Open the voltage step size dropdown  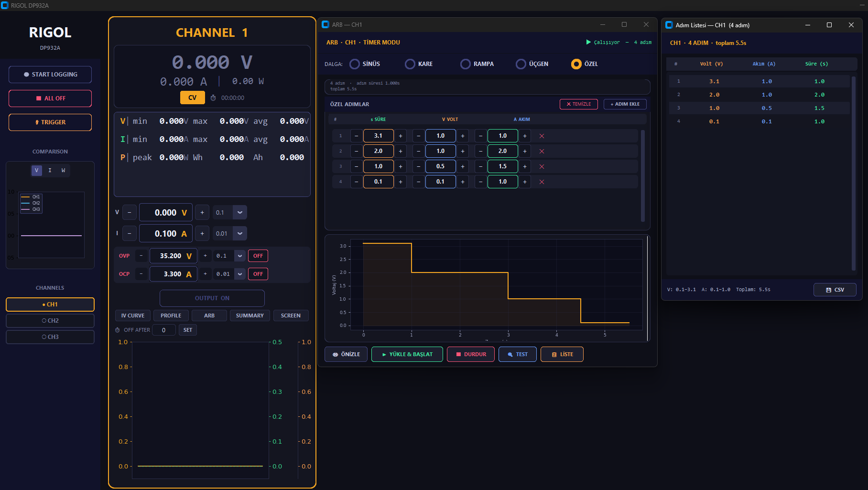(240, 213)
